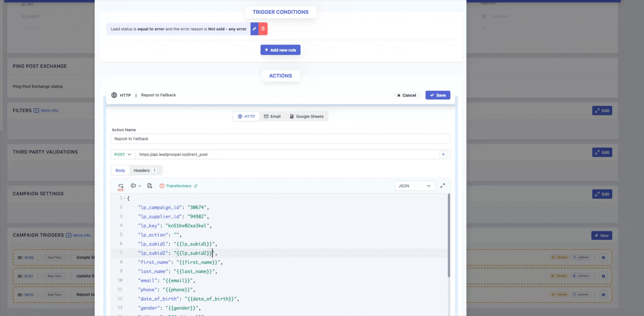This screenshot has width=644, height=316.
Task: Click the Action Name input field
Action: coord(280,139)
